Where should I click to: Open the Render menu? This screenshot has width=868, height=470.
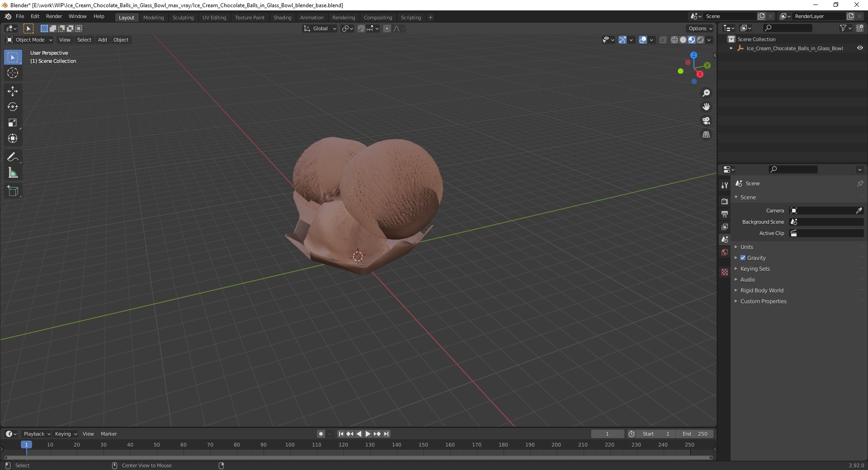pyautogui.click(x=54, y=16)
